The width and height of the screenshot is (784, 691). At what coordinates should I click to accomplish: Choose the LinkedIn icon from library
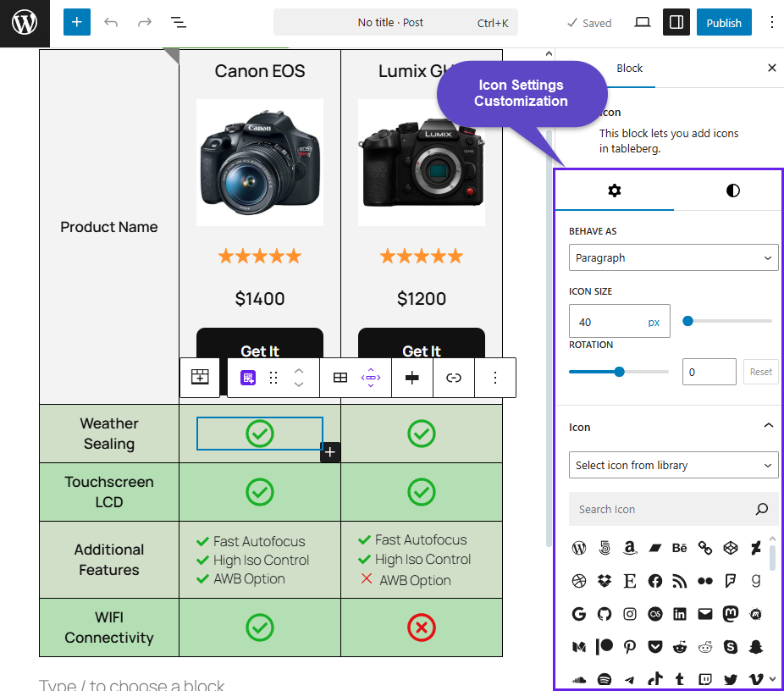680,614
